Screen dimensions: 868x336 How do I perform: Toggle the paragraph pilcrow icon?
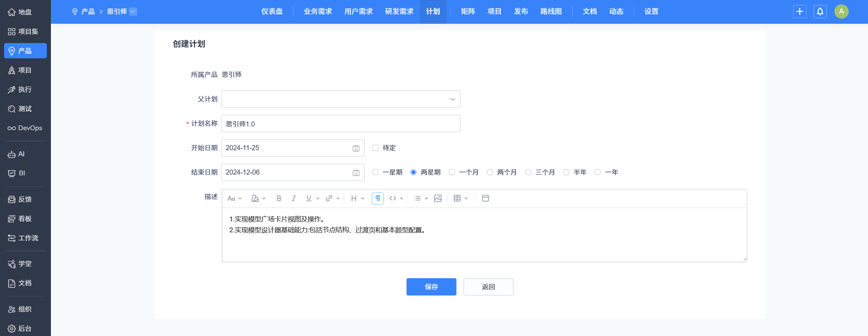coord(378,198)
